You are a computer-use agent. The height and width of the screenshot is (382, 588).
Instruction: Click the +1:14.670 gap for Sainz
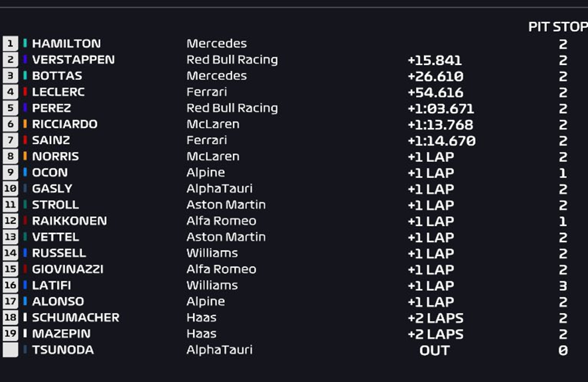(x=441, y=141)
